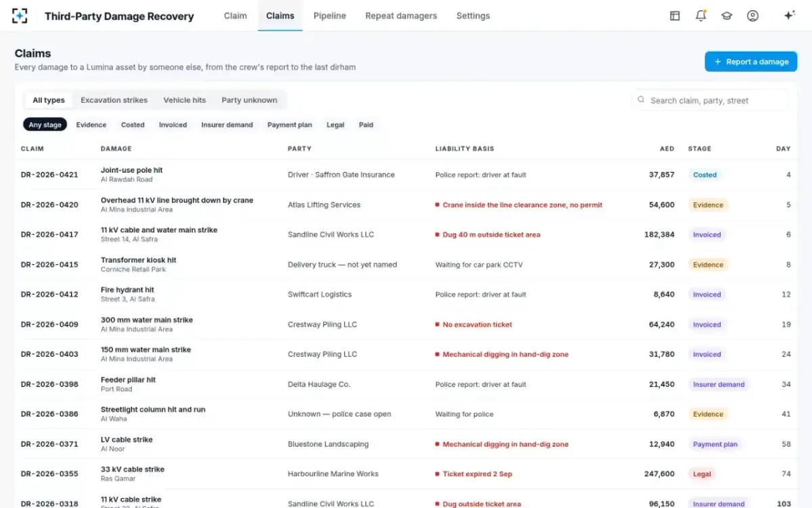
Task: Select the Any stage filter chip
Action: tap(45, 125)
